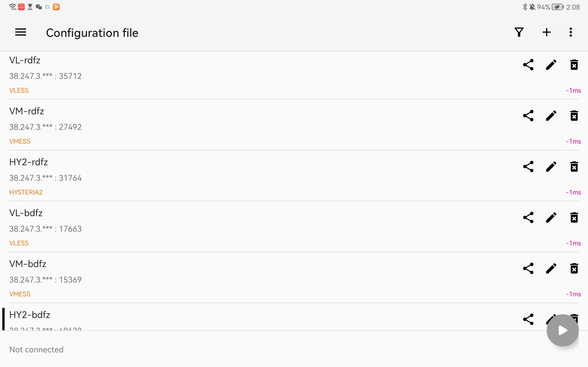Edit the HY2-rdfz Hysteria2 configuration
Viewport: 588px width, 367px height.
[551, 167]
